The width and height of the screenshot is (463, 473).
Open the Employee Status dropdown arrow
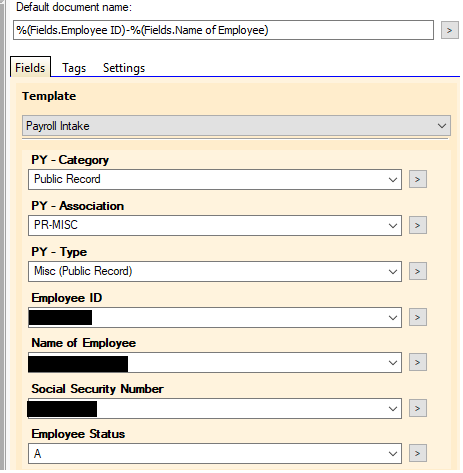pos(393,454)
